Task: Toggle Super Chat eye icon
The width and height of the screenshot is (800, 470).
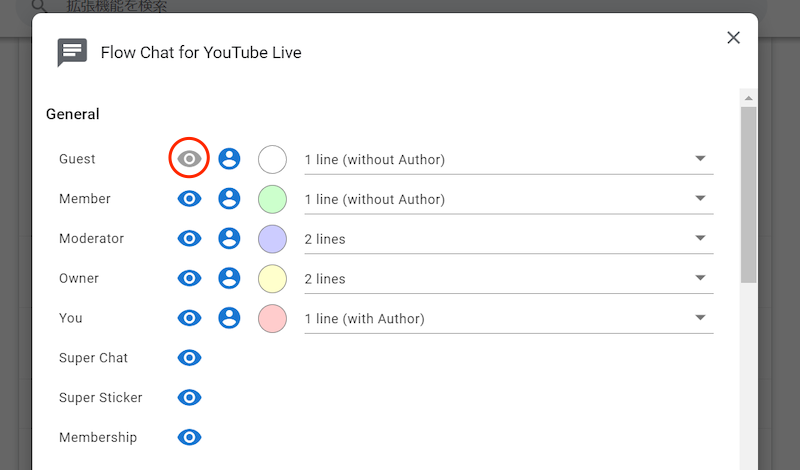Action: pos(189,358)
